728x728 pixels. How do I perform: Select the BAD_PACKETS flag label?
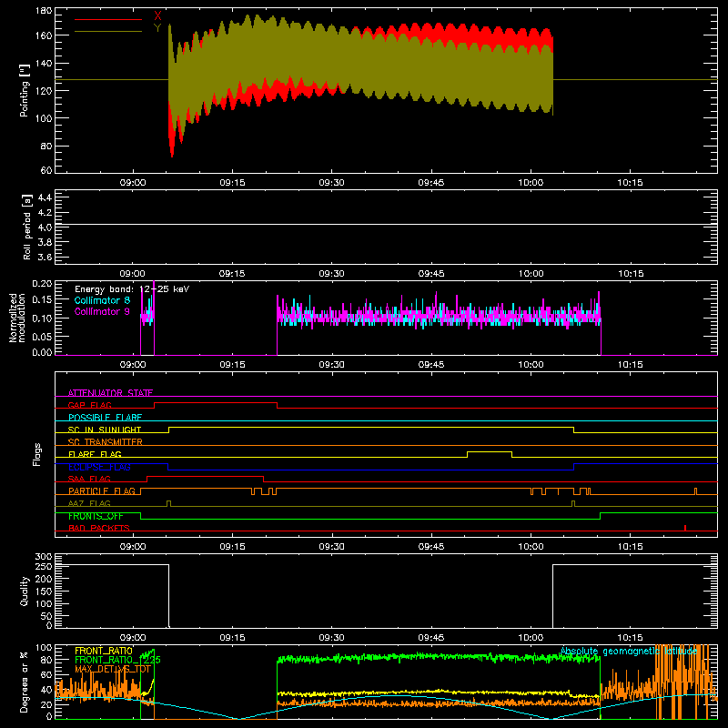(x=99, y=528)
